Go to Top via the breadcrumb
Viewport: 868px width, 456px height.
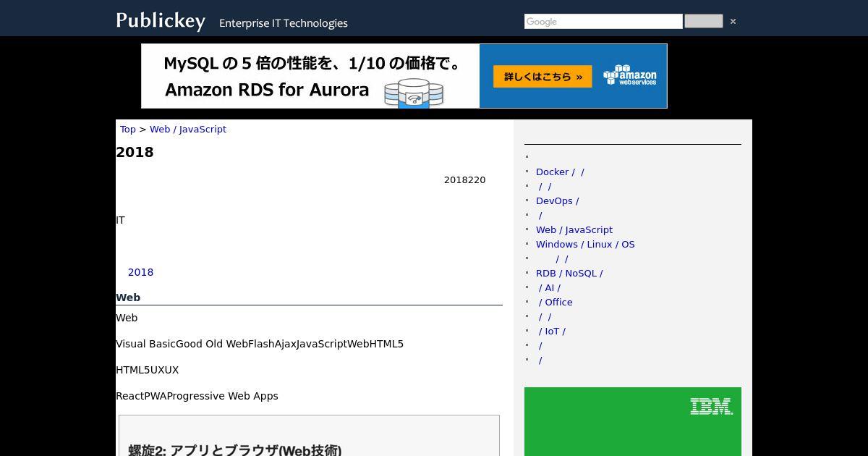point(128,129)
